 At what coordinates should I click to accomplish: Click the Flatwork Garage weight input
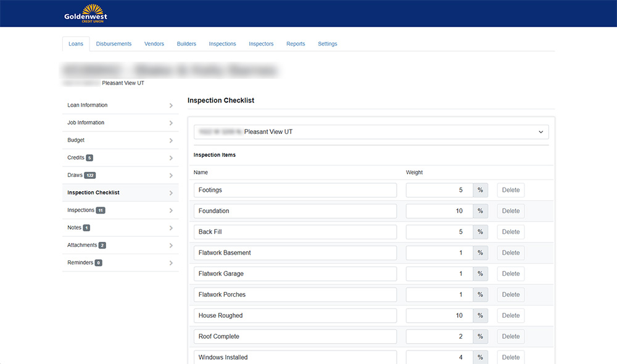tap(439, 273)
